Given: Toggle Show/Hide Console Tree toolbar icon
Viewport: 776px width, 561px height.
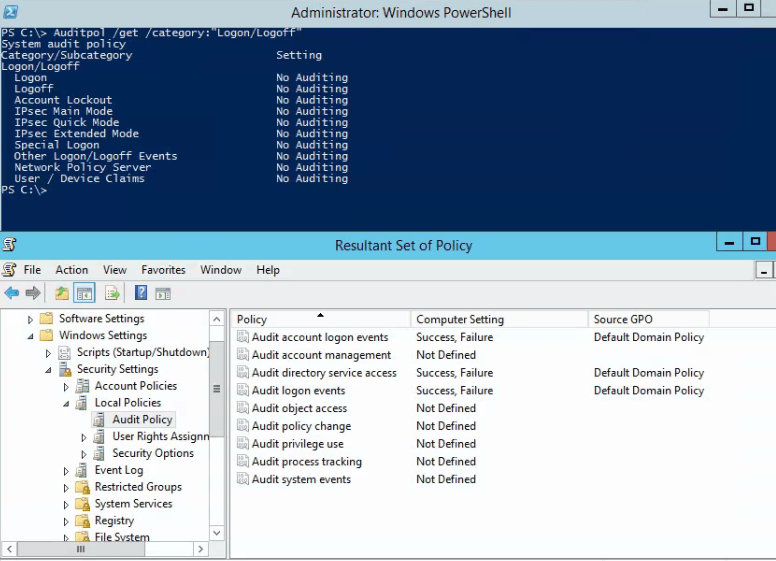Looking at the screenshot, I should pos(85,293).
